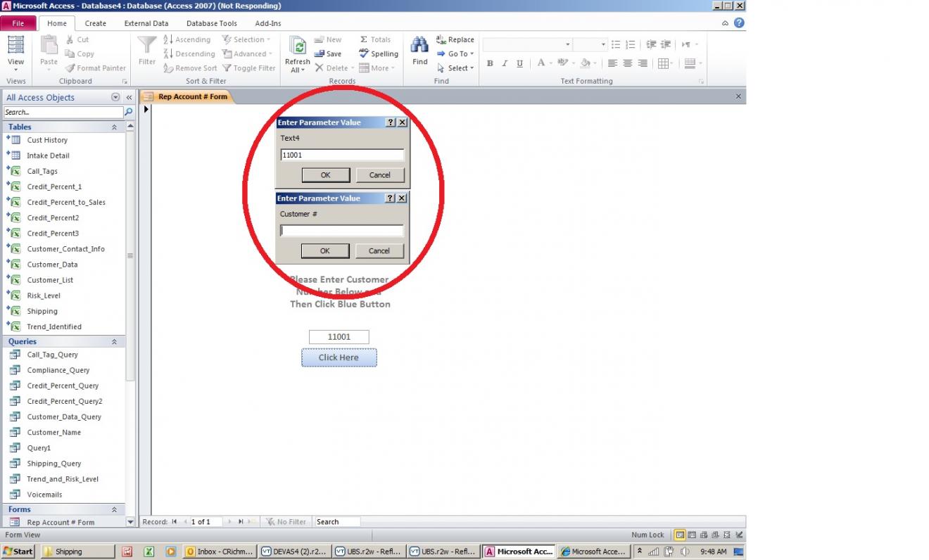Click the Copy command in Clipboard group
This screenshot has width=929, height=560.
pos(80,53)
